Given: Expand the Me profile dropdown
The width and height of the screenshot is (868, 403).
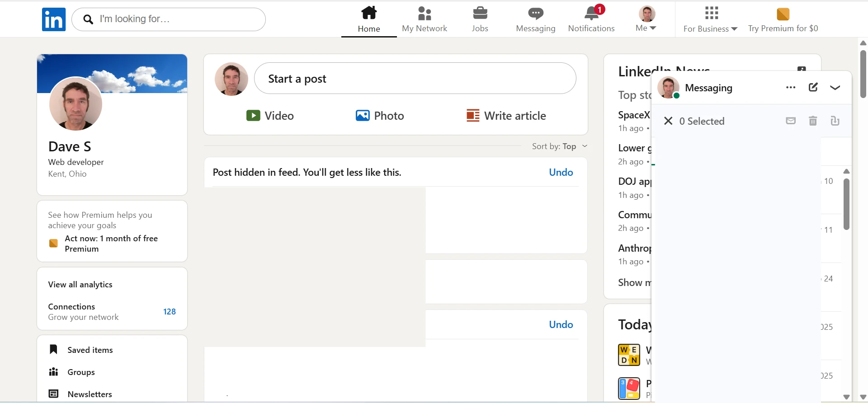Looking at the screenshot, I should [x=646, y=19].
